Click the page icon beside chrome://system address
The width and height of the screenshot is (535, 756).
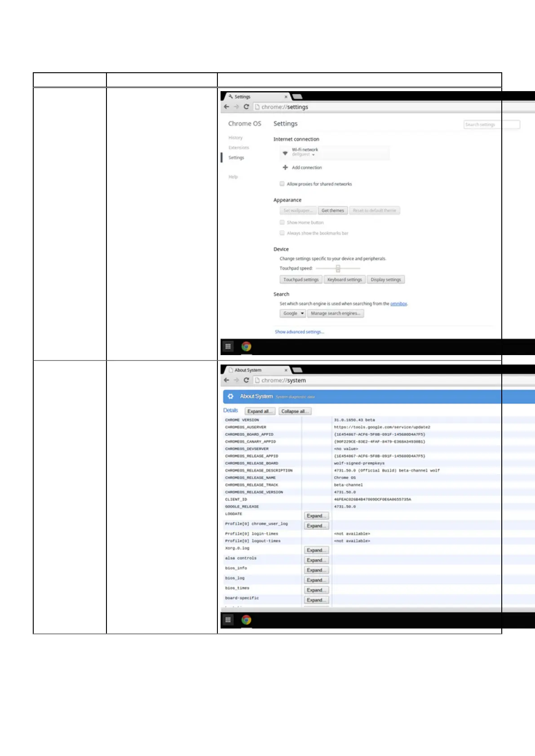point(257,380)
